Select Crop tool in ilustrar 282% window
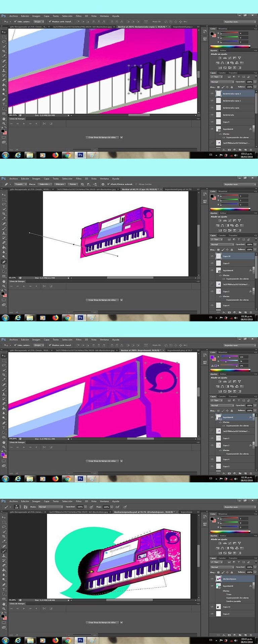This screenshot has width=258, height=644. [x=4, y=51]
